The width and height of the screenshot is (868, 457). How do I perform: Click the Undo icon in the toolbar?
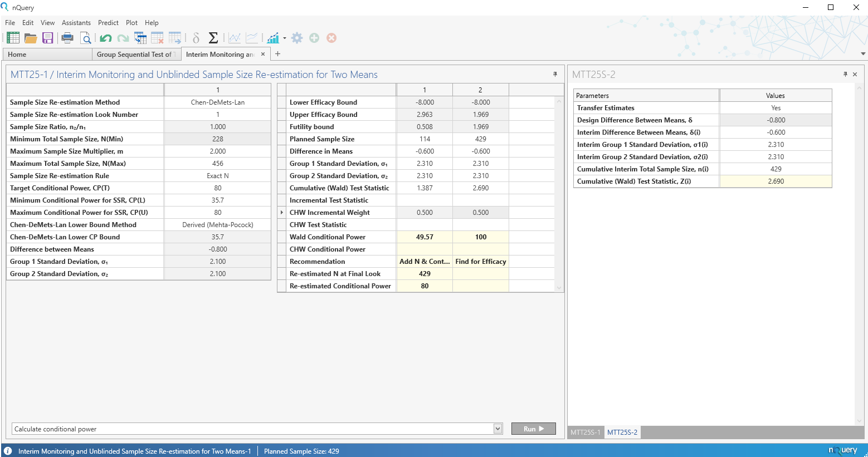106,38
